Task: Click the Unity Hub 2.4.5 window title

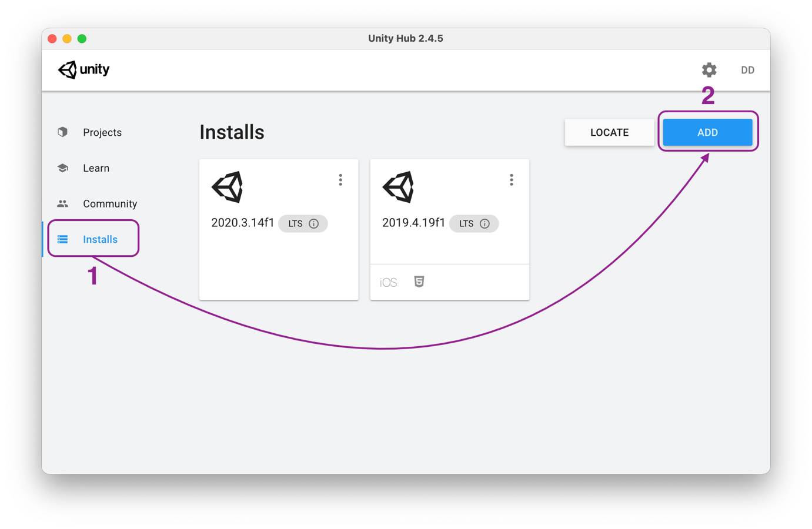Action: [406, 38]
